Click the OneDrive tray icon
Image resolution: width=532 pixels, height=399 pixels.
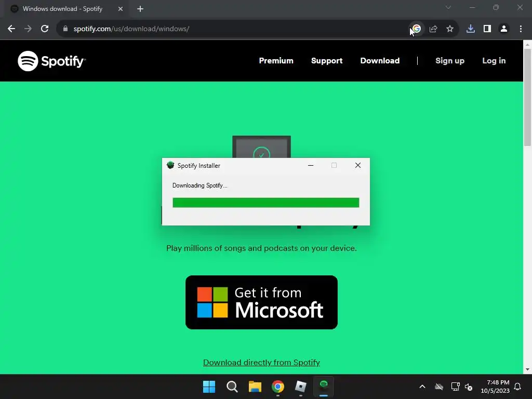point(439,387)
